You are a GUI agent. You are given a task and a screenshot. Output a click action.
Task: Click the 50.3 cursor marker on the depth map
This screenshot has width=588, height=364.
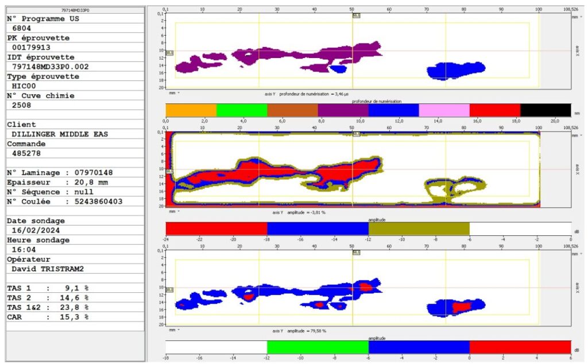(356, 16)
